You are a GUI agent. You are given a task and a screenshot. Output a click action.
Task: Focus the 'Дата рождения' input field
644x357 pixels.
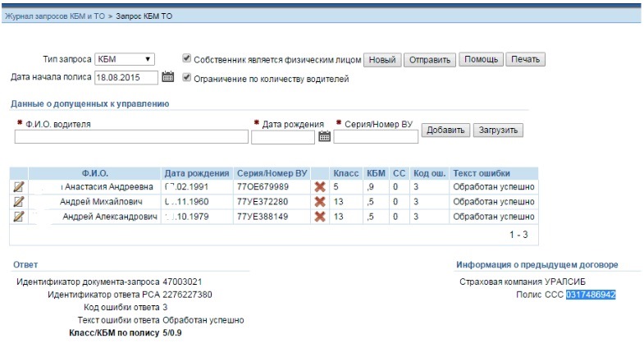(283, 137)
